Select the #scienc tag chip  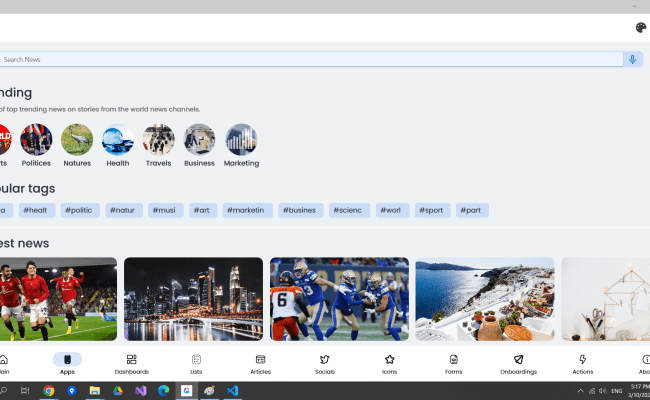(349, 210)
